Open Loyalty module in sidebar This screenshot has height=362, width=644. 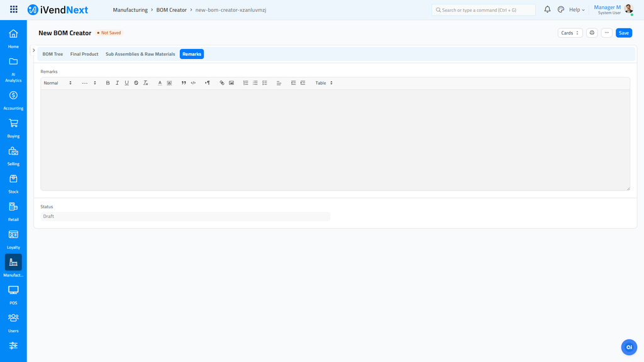point(13,239)
